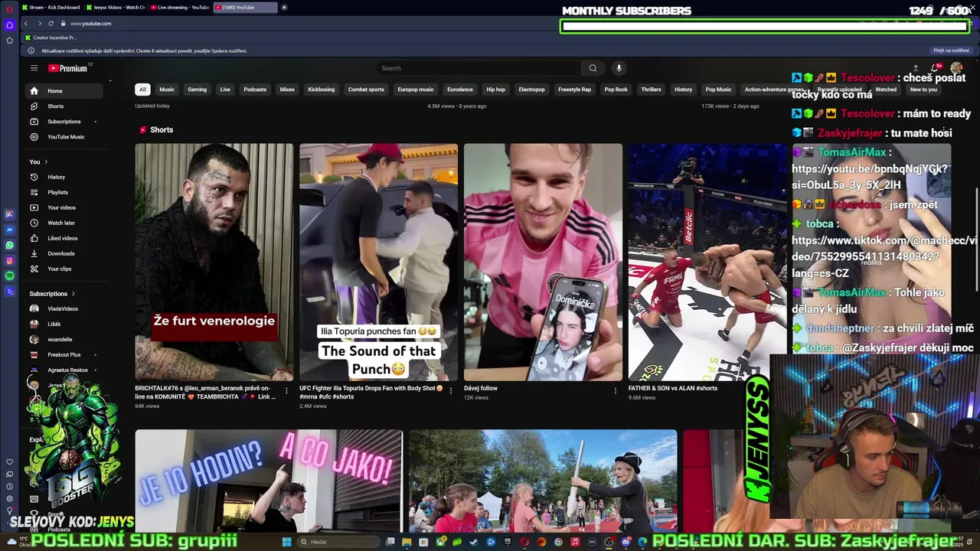The width and height of the screenshot is (980, 551).
Task: Go back with browser back arrow
Action: 25,24
